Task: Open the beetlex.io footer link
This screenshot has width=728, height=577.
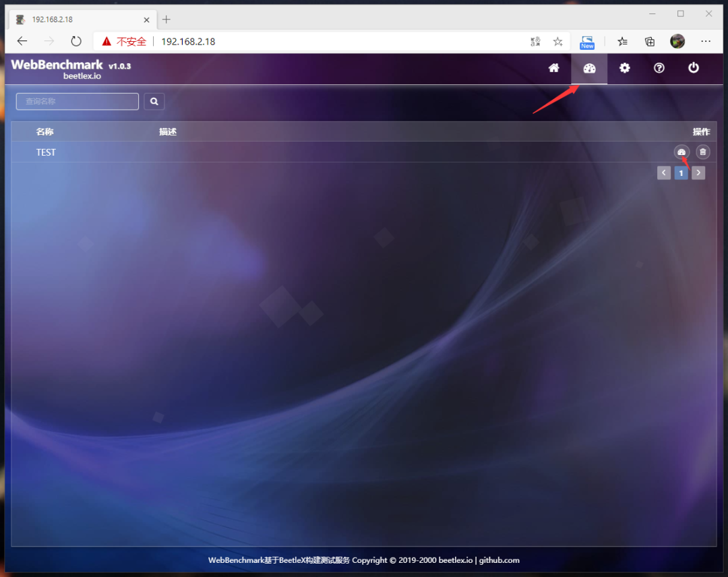Action: (456, 560)
